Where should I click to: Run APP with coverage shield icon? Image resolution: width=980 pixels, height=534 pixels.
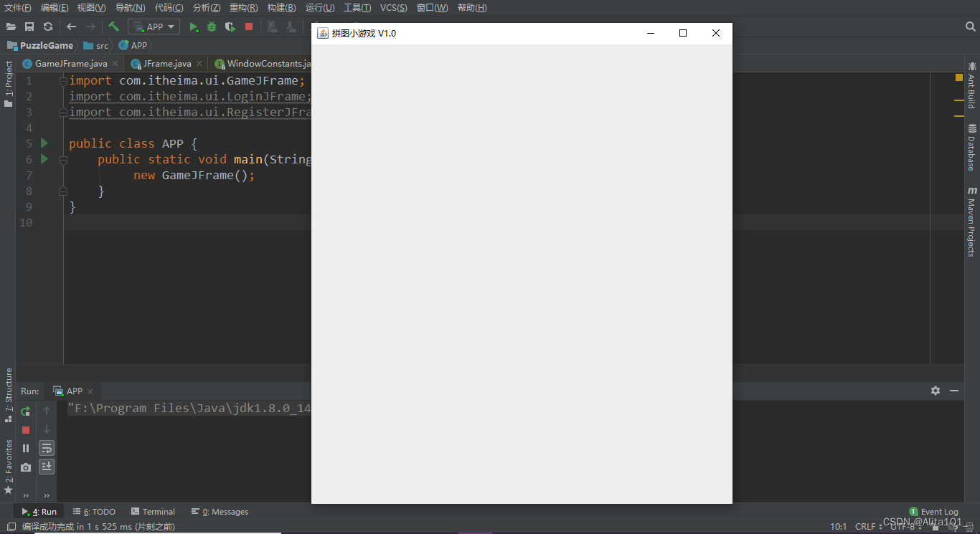click(230, 27)
